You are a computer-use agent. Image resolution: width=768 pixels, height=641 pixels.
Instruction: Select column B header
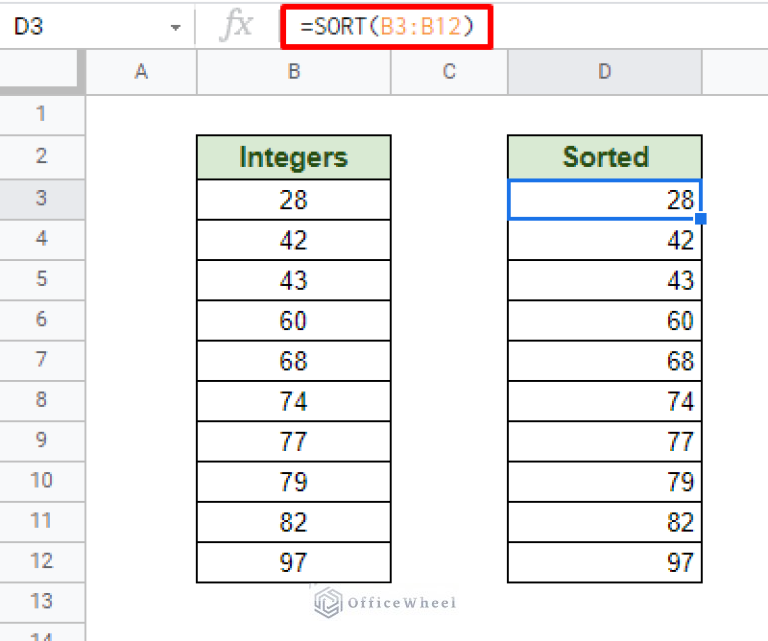(x=294, y=72)
